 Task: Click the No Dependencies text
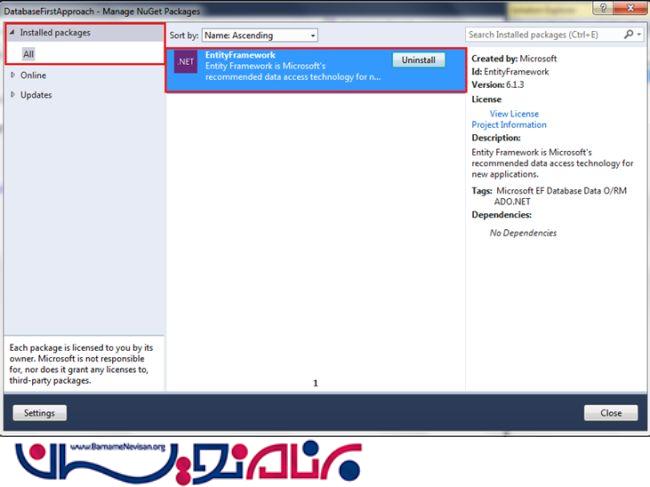tap(523, 233)
